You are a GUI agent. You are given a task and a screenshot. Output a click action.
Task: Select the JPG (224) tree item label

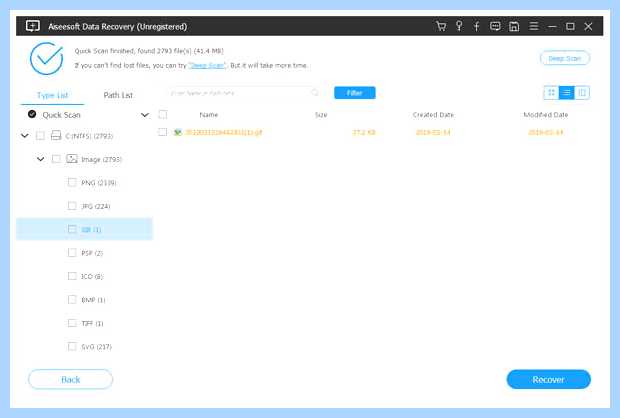click(96, 206)
